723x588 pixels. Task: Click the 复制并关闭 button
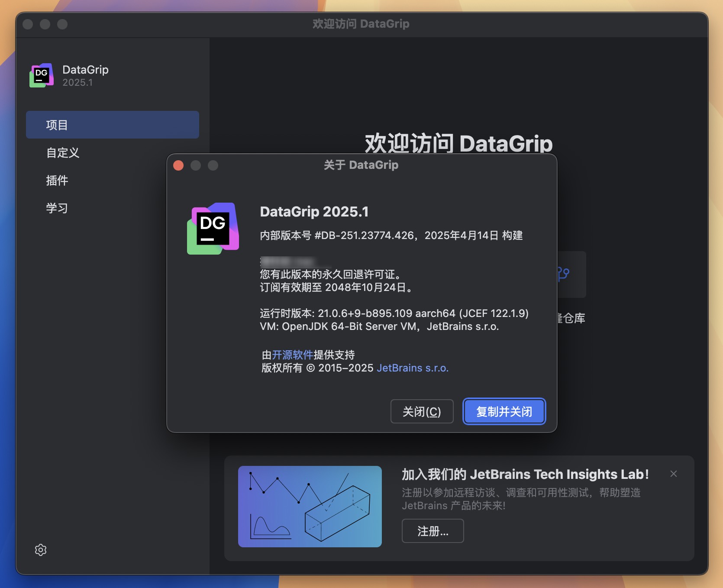pyautogui.click(x=504, y=411)
